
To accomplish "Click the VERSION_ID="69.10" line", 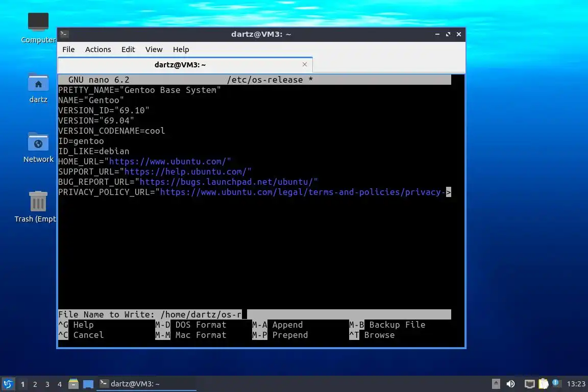I will tap(104, 110).
